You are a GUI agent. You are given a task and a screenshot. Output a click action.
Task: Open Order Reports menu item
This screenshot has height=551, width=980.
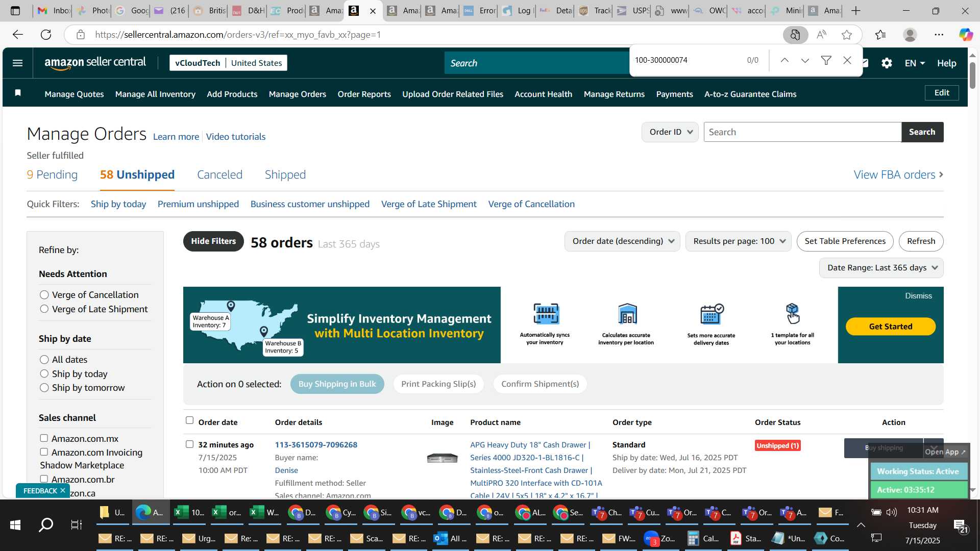tap(364, 94)
